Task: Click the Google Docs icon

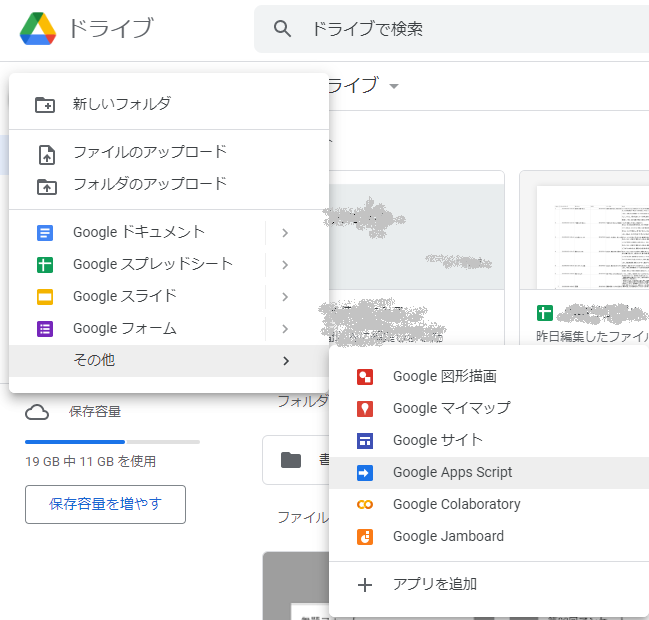Action: [x=45, y=233]
